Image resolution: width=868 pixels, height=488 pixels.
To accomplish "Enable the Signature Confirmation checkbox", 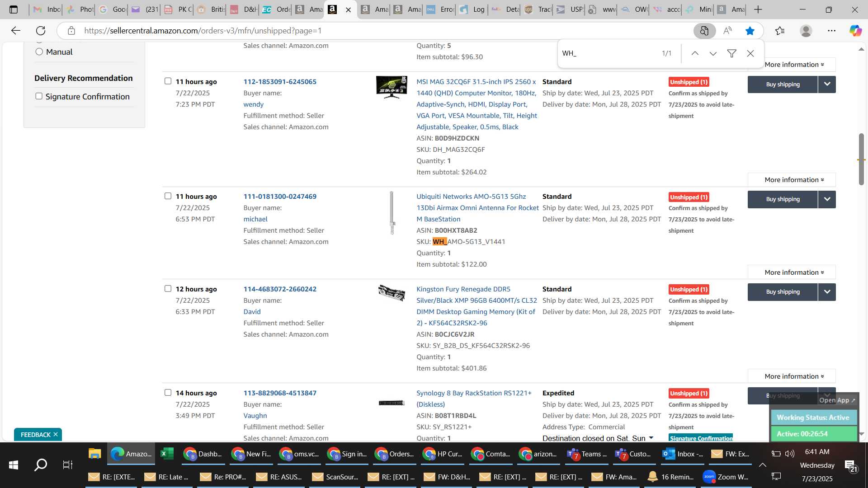I will pyautogui.click(x=39, y=96).
